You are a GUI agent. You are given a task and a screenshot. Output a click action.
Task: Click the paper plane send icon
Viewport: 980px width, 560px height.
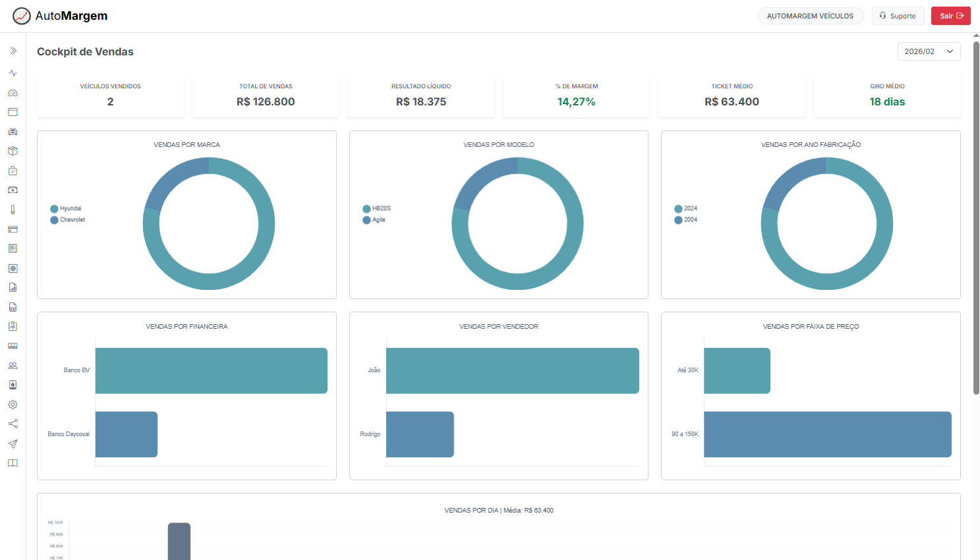[x=13, y=443]
